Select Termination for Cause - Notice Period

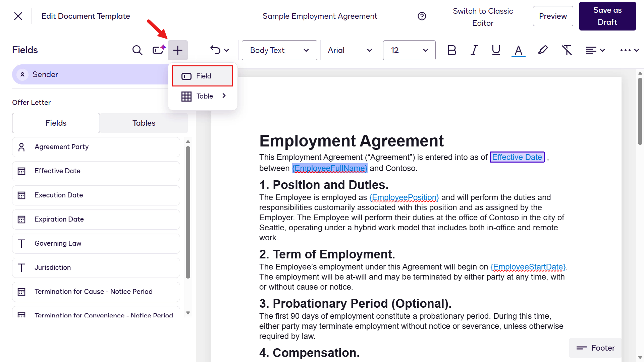coord(96,292)
